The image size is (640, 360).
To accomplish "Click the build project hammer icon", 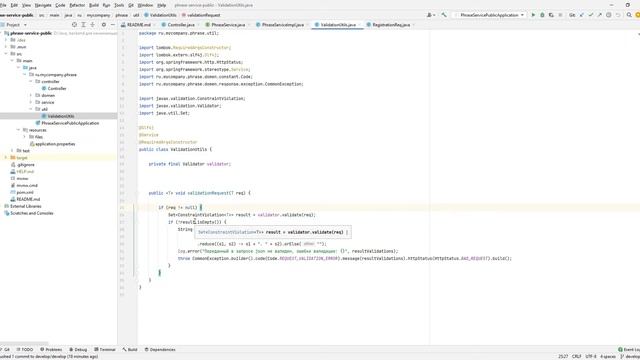I will [x=444, y=15].
